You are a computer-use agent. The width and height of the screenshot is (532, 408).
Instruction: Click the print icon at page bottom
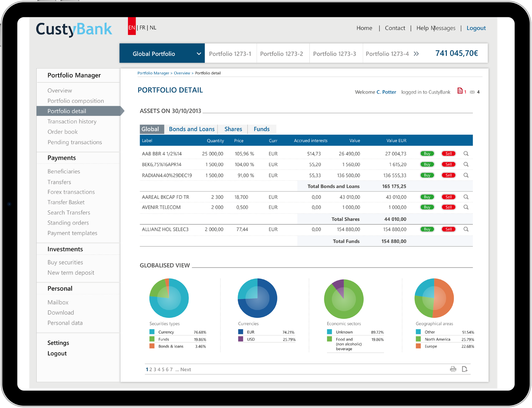click(453, 369)
